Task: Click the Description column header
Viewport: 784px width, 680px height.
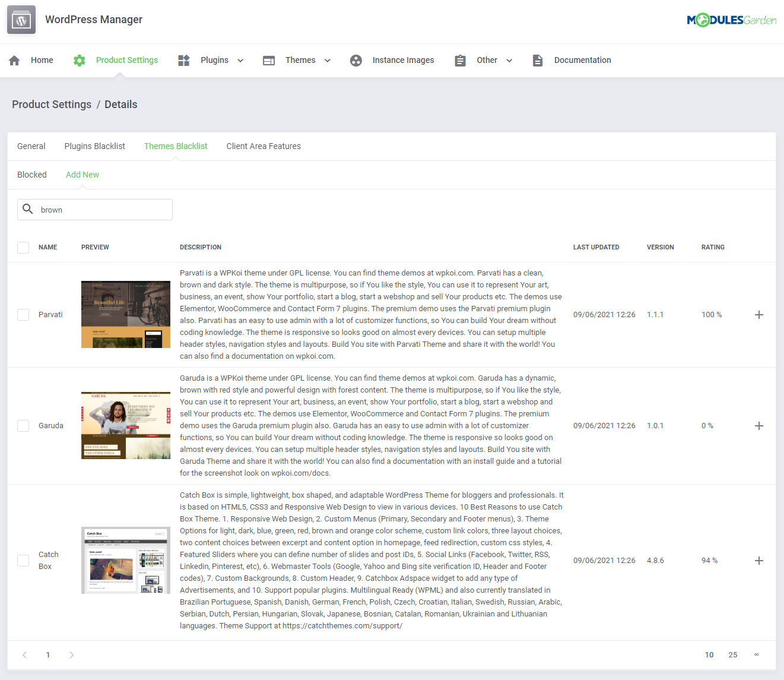Action: (x=201, y=247)
